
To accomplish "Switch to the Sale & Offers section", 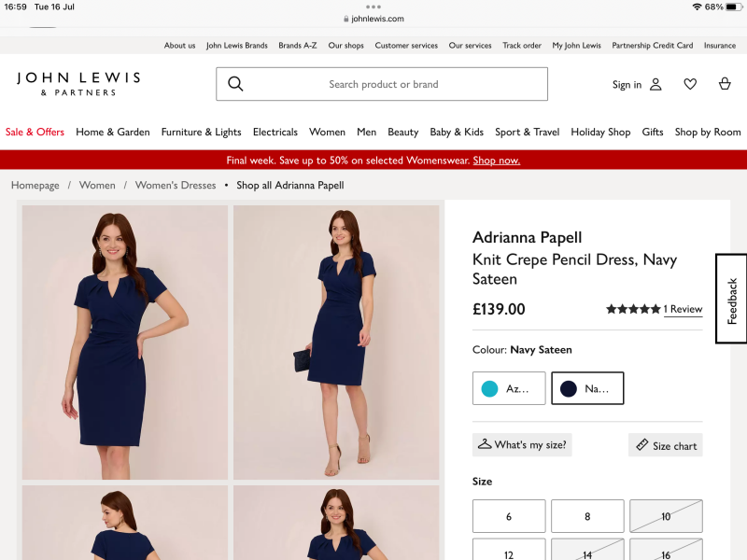I will coord(35,132).
